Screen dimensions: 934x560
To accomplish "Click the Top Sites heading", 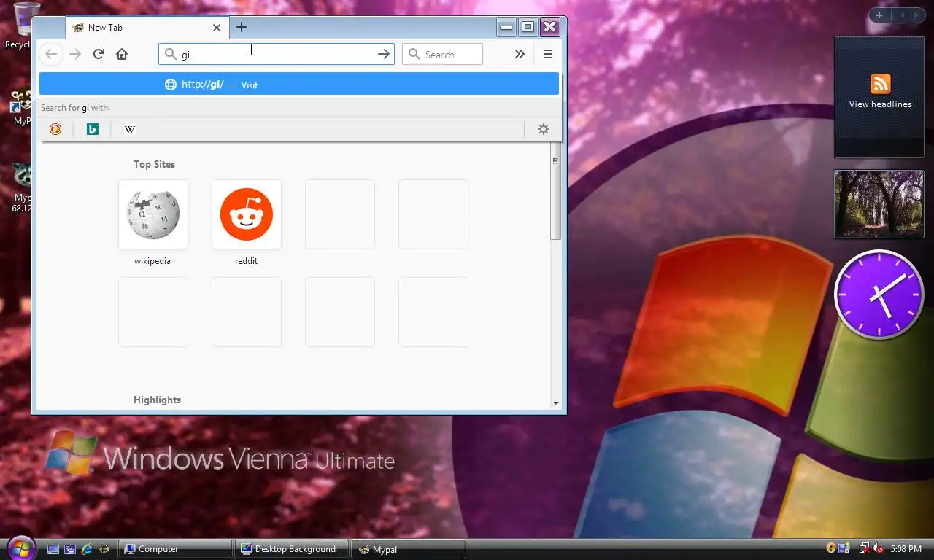I will point(154,164).
